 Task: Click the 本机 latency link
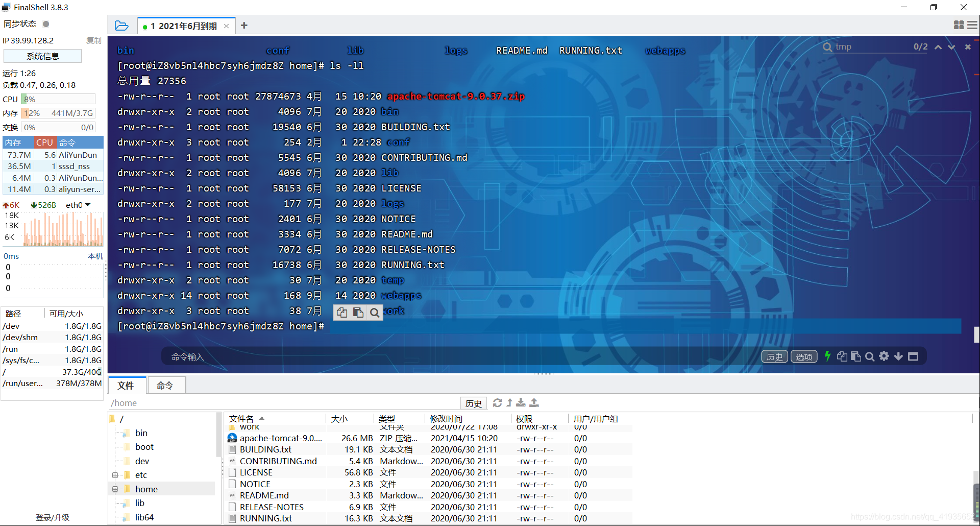click(95, 256)
